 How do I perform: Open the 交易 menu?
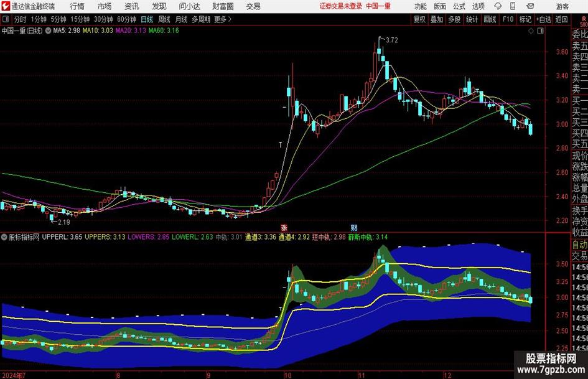pos(253,6)
